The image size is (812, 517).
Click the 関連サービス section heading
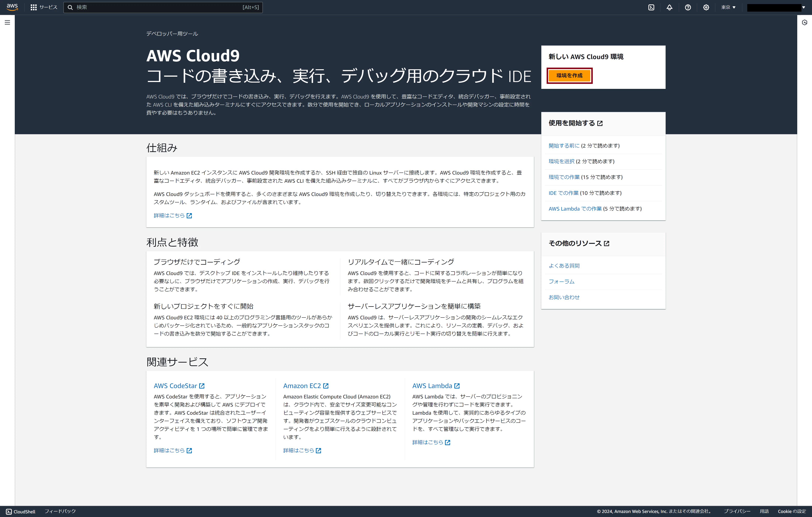click(x=177, y=362)
